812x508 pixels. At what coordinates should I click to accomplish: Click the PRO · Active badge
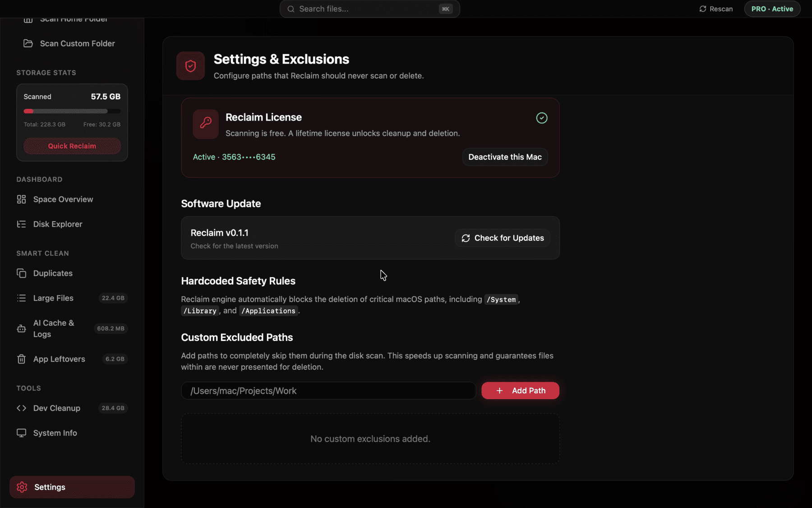tap(772, 9)
